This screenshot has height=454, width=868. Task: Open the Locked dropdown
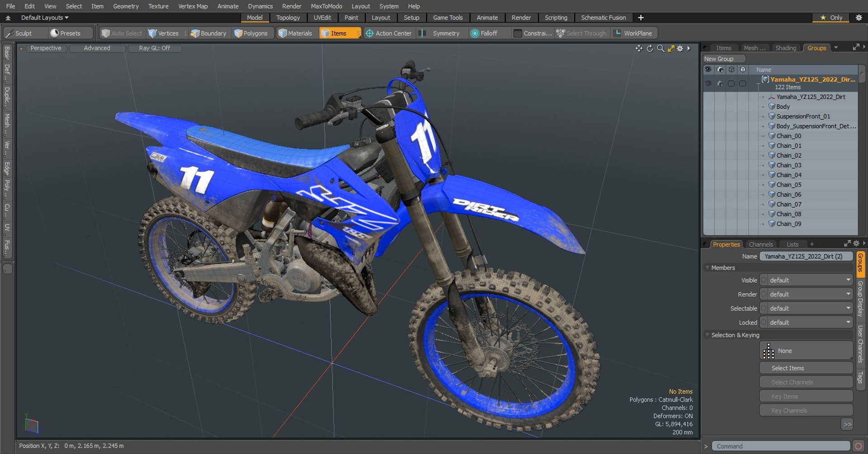coord(806,322)
